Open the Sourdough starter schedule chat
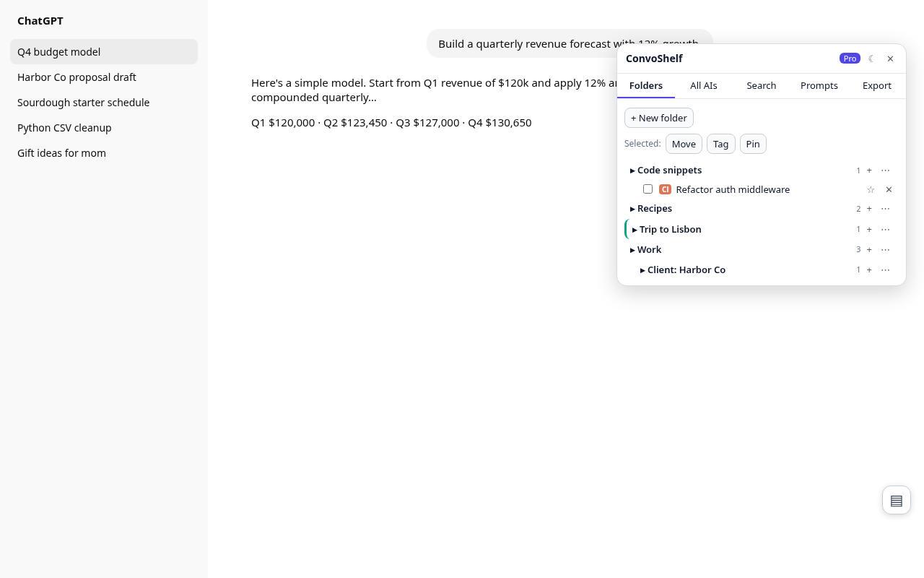The image size is (924, 578). tap(104, 103)
